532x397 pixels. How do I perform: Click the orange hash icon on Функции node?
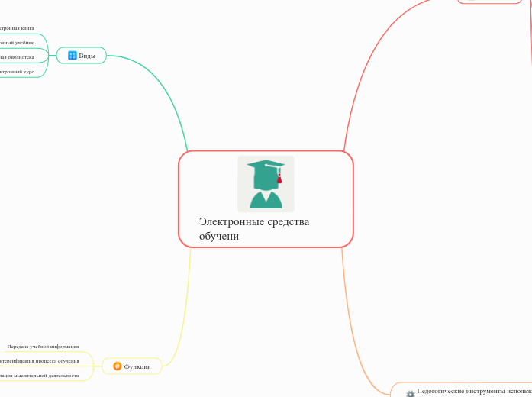click(117, 366)
